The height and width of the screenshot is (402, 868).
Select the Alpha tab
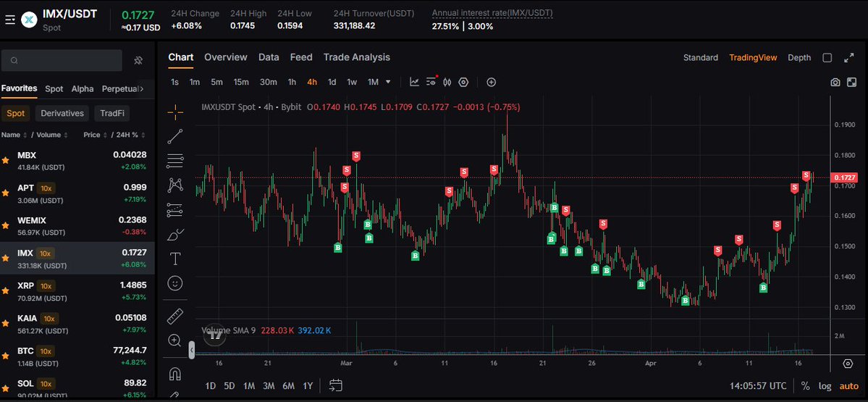pyautogui.click(x=83, y=88)
